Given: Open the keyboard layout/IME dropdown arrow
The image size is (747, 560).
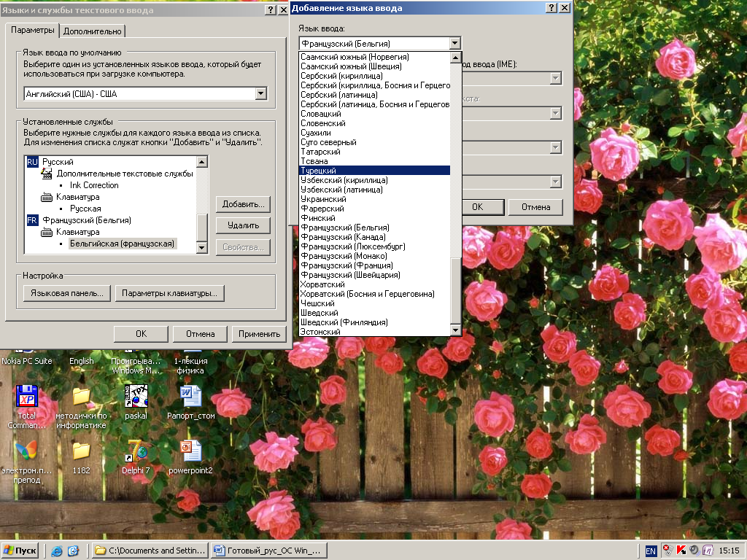Looking at the screenshot, I should (x=555, y=78).
